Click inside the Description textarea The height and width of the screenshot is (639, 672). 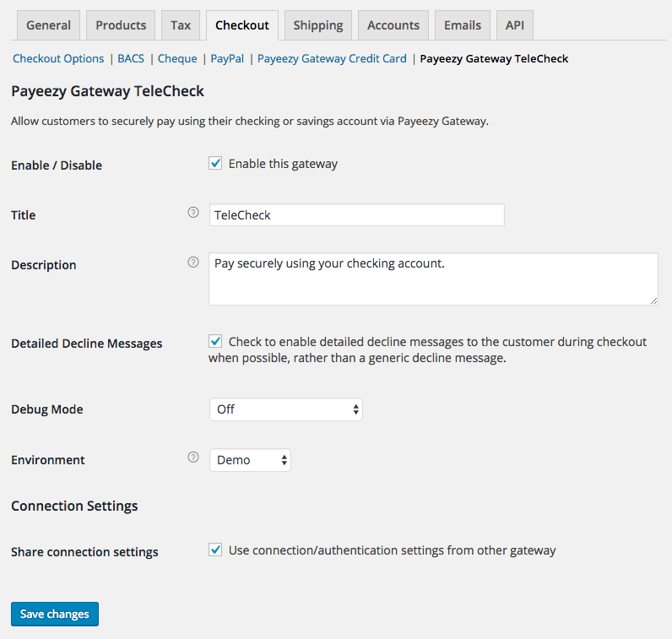point(433,279)
